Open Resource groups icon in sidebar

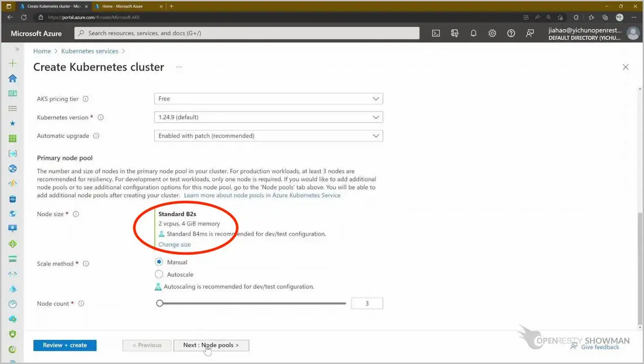click(x=13, y=153)
